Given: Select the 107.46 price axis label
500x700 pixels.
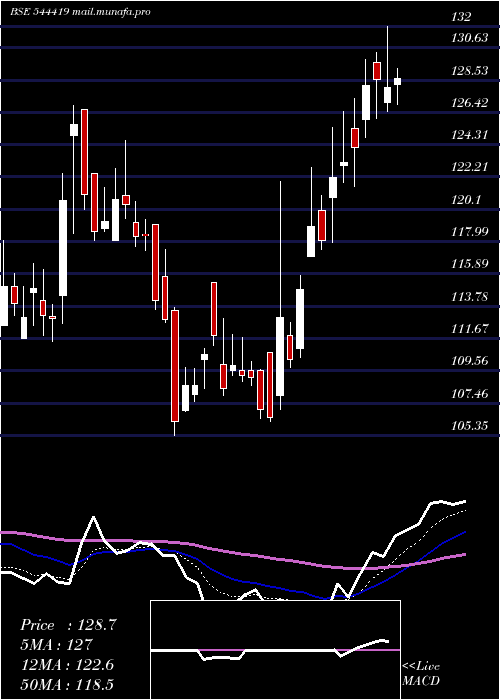Looking at the screenshot, I should point(470,393).
